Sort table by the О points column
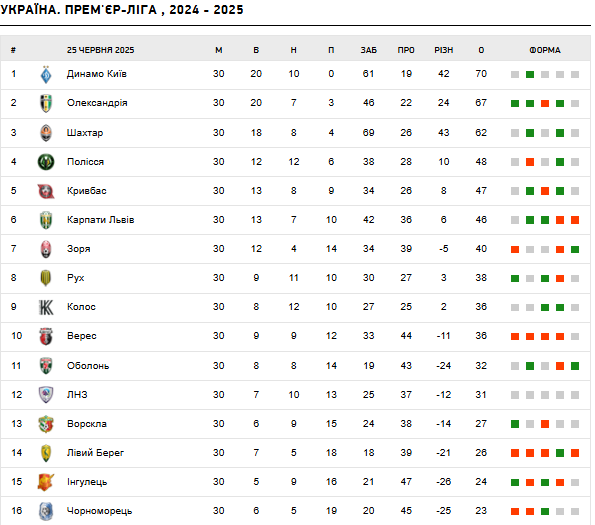The height and width of the screenshot is (525, 595). click(x=481, y=50)
